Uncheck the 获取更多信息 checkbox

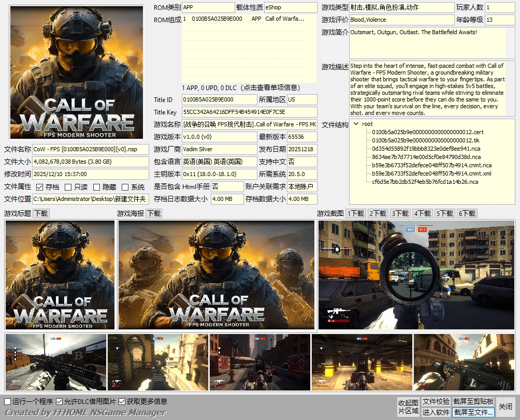122,401
